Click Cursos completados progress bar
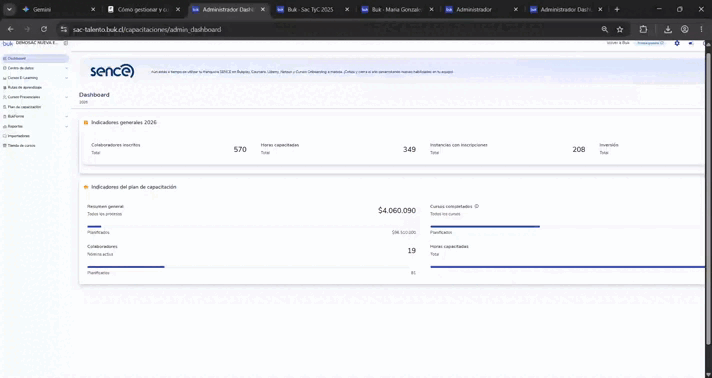712x378 pixels. point(567,226)
